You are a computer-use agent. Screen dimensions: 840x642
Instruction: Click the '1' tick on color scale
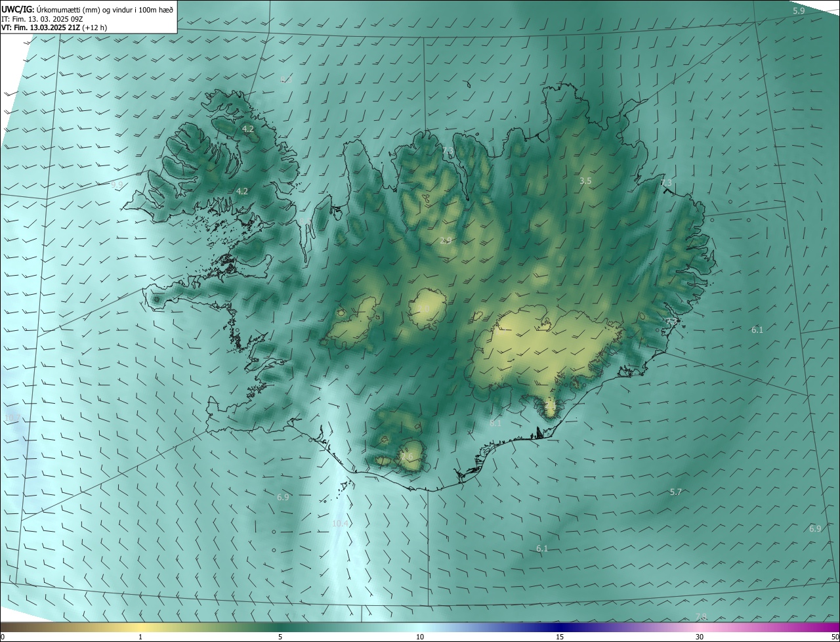140,637
